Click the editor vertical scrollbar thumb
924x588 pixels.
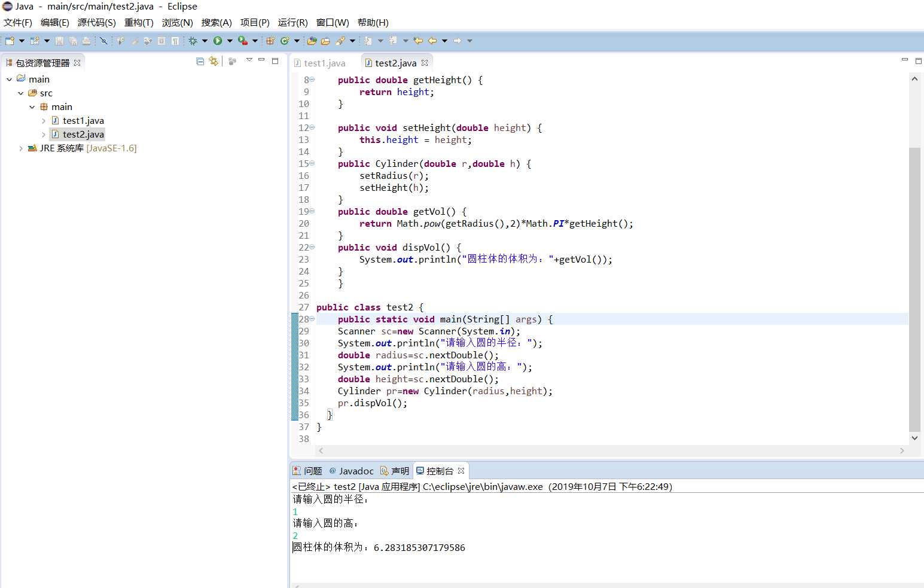pyautogui.click(x=914, y=290)
